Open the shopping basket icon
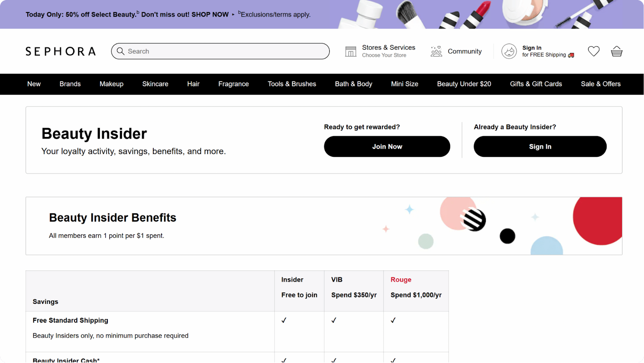Screen dimensions: 644x363 pyautogui.click(x=617, y=51)
